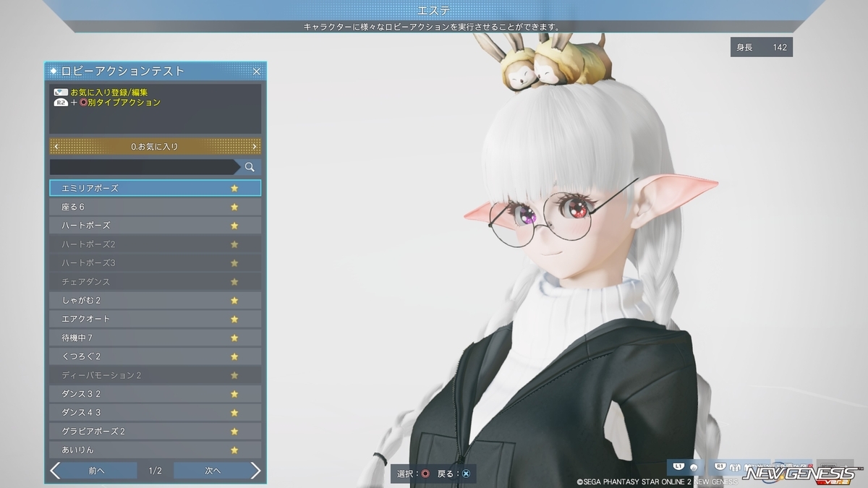The image size is (868, 488).
Task: Select the くつろぐ2 action
Action: coord(155,356)
